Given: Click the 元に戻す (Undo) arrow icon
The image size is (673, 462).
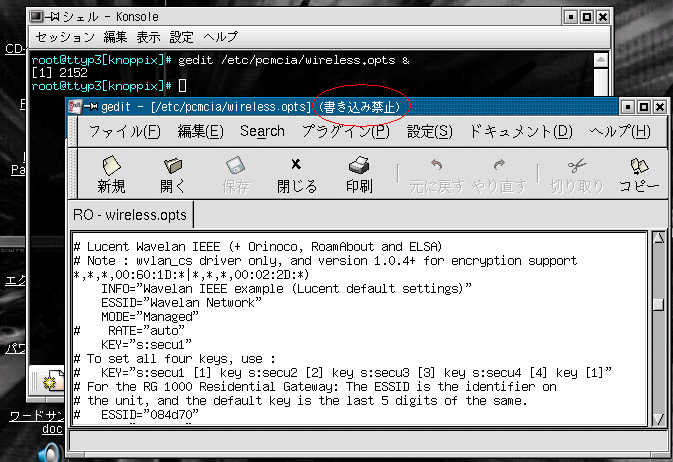Looking at the screenshot, I should pos(437,164).
